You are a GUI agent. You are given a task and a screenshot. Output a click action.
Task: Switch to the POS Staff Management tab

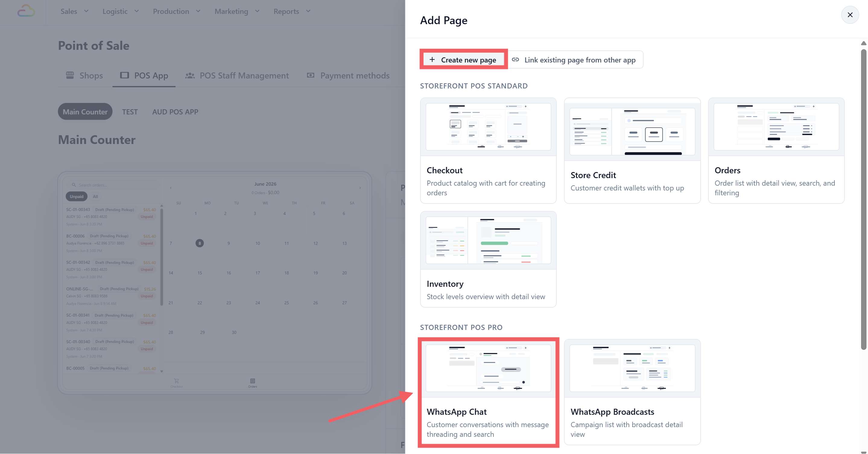click(237, 75)
